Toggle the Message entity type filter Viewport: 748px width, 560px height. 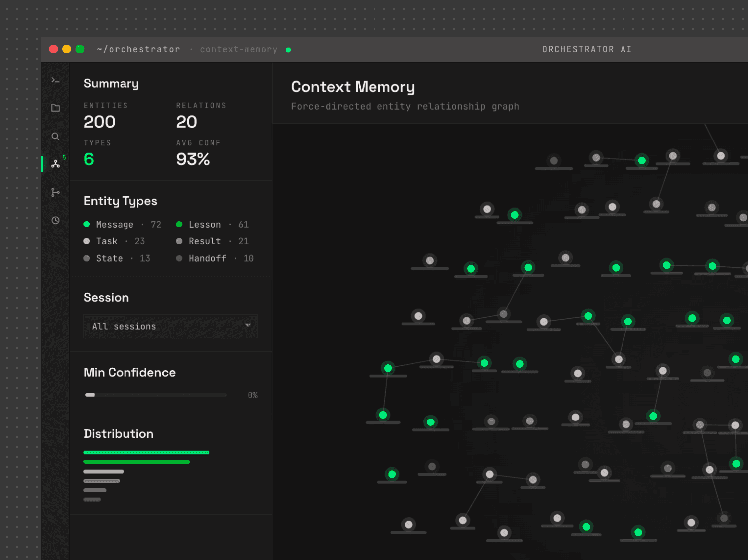pos(115,225)
